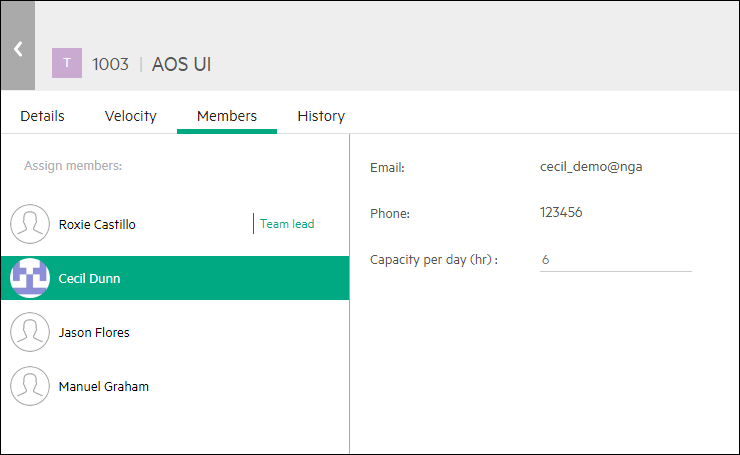This screenshot has width=740, height=455.
Task: Click Cecil Dunn's pixelated avatar
Action: pos(30,278)
